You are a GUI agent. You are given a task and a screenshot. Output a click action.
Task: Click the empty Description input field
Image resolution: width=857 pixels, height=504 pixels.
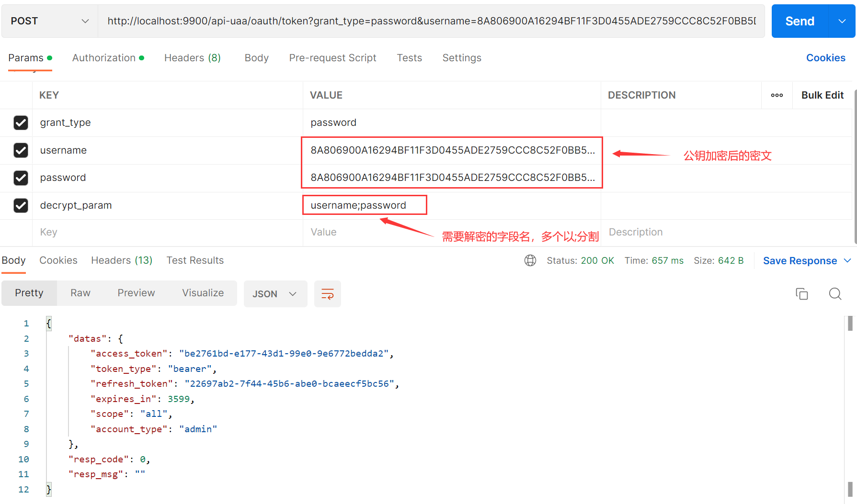[726, 232]
